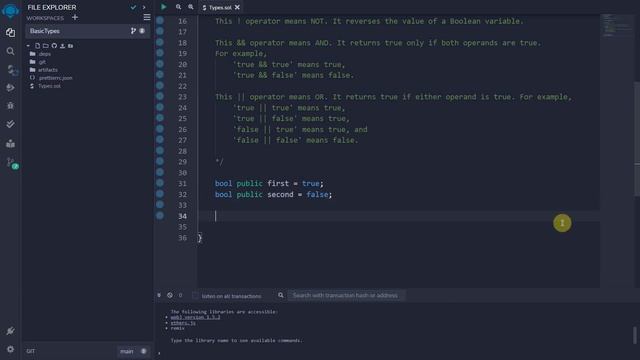This screenshot has width=640, height=360.
Task: Open the Debugger bug icon
Action: pos(11,105)
